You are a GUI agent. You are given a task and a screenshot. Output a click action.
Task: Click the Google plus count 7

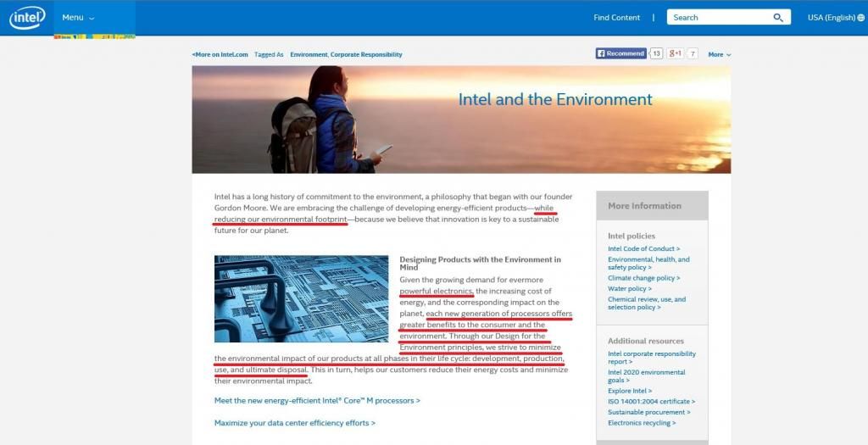coord(693,53)
